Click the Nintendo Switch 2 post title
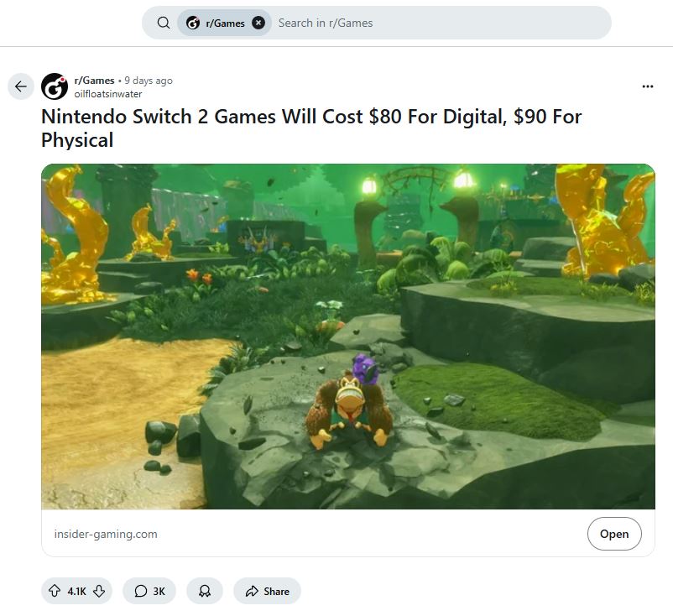The height and width of the screenshot is (616, 673). click(x=311, y=128)
